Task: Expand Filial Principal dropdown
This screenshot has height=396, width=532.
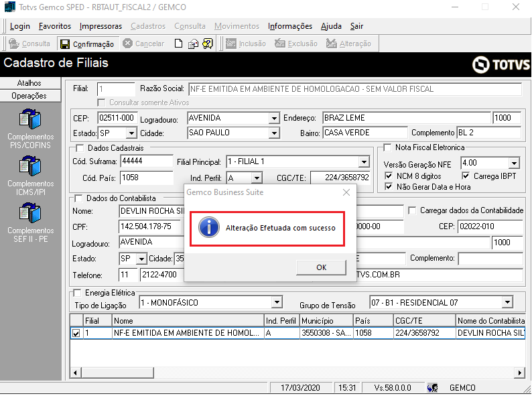Action: coord(364,162)
